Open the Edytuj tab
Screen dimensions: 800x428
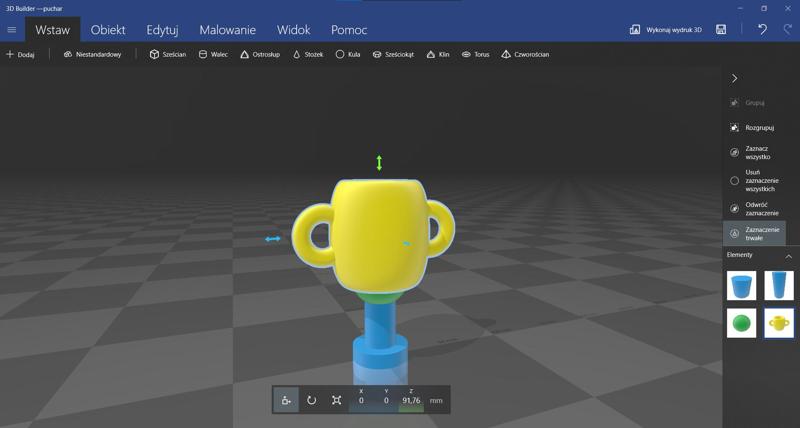coord(162,30)
